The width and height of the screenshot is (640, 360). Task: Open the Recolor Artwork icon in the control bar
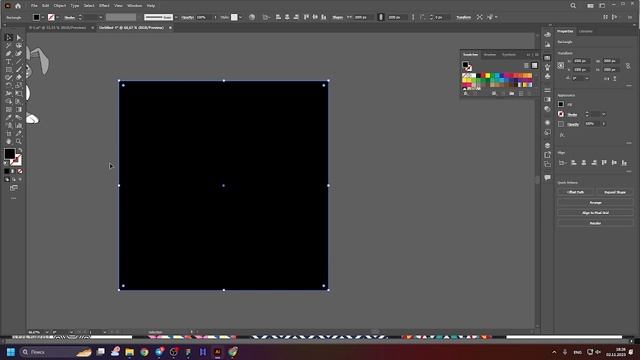coord(252,17)
